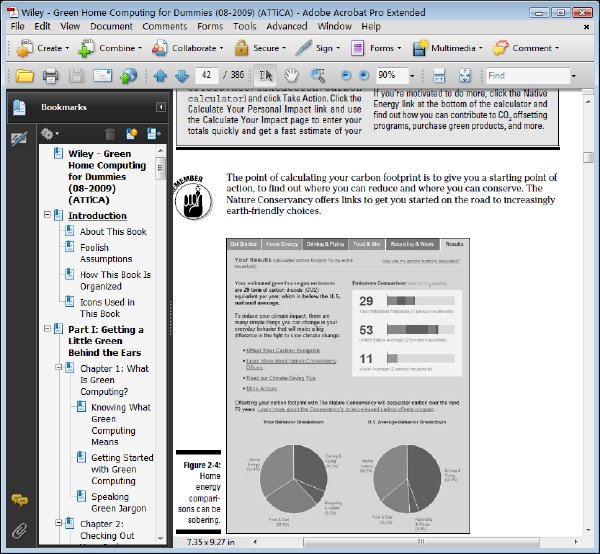Select the Hand tool
Viewport: 600px width, 554px height.
click(x=291, y=75)
